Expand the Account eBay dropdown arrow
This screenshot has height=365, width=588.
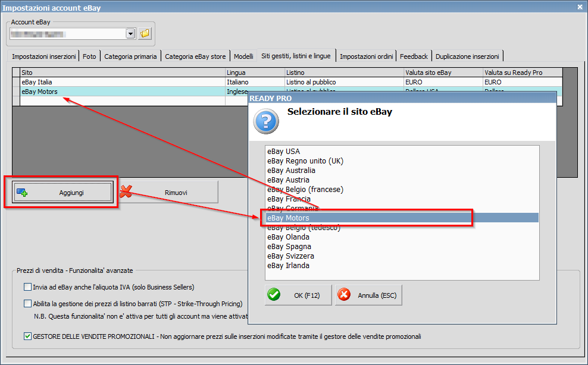130,34
